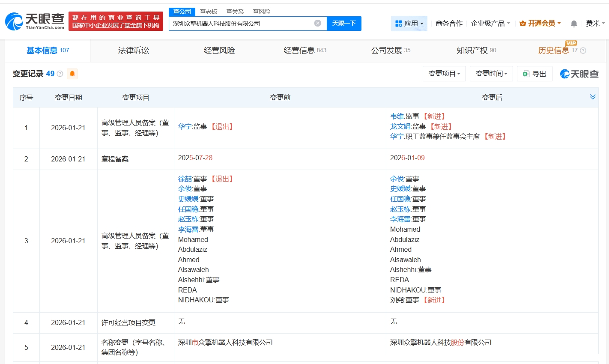The image size is (609, 364).
Task: Click the 天眼一下 search button
Action: (344, 24)
